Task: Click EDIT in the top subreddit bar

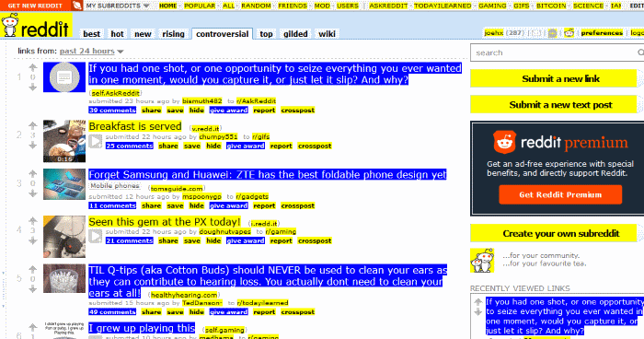Action: coord(637,6)
